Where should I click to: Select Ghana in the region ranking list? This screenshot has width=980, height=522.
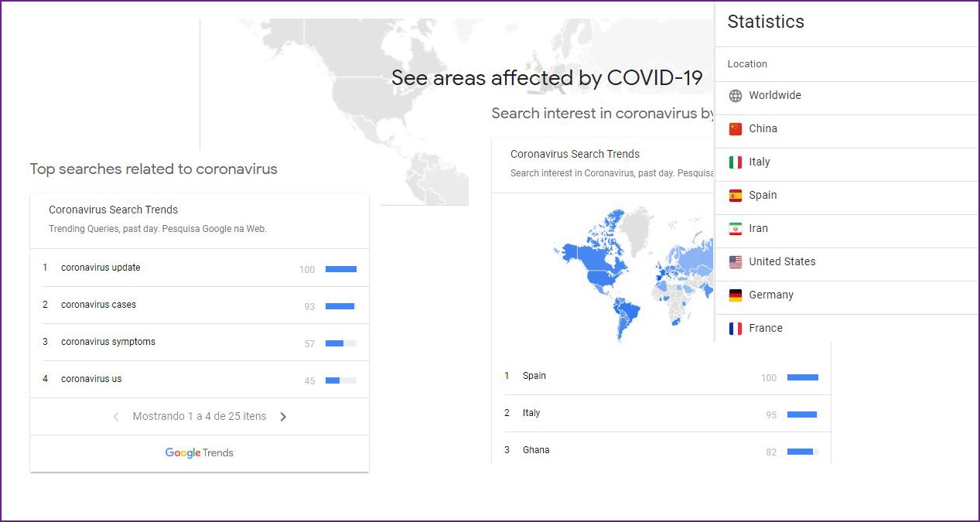tap(535, 450)
